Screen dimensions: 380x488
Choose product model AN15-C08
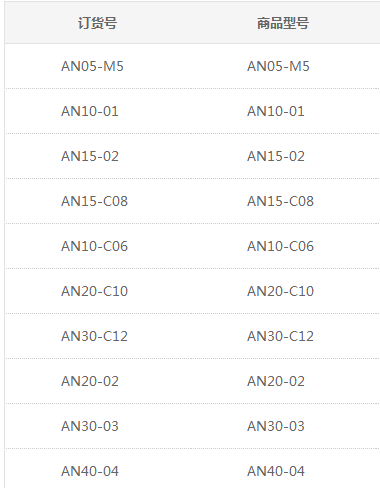tap(281, 201)
